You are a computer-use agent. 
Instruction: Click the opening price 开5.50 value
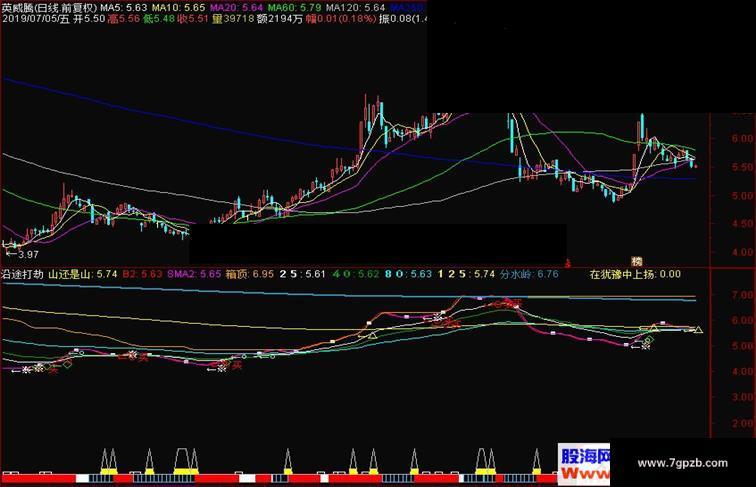89,19
